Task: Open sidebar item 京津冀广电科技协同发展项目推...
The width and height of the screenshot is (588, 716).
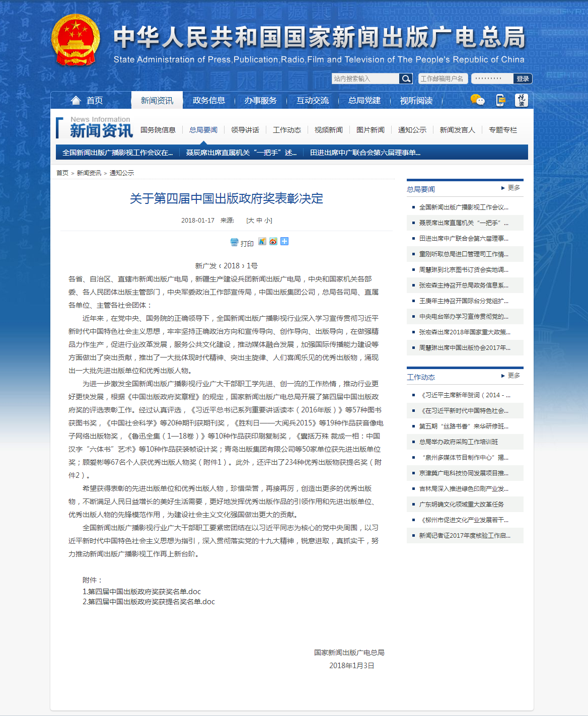Action: [464, 473]
